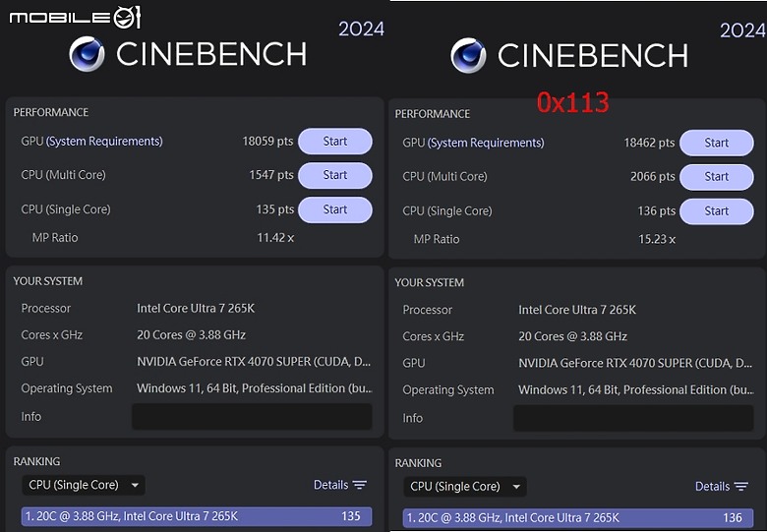767x532 pixels.
Task: Click the Cinebench logo in the right window
Action: [x=468, y=55]
